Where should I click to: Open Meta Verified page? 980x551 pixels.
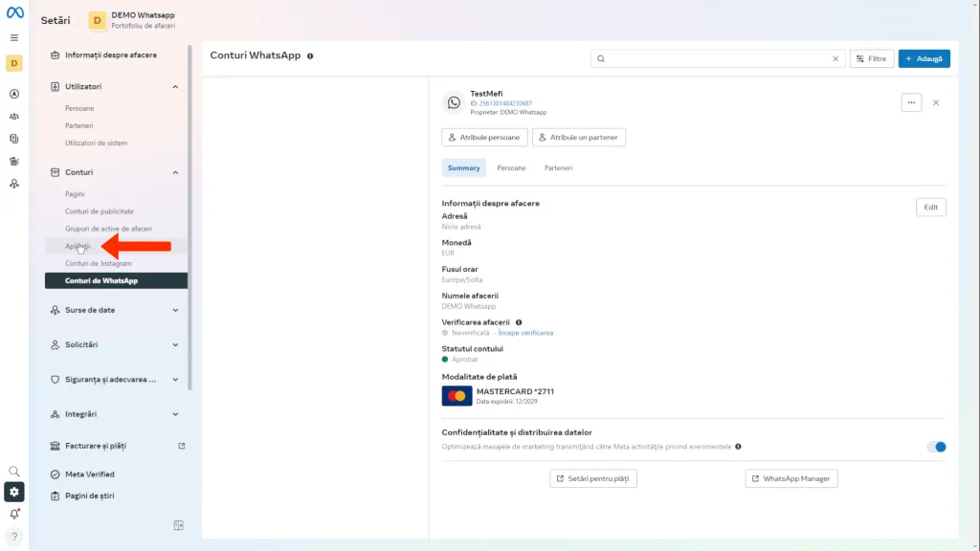click(89, 474)
